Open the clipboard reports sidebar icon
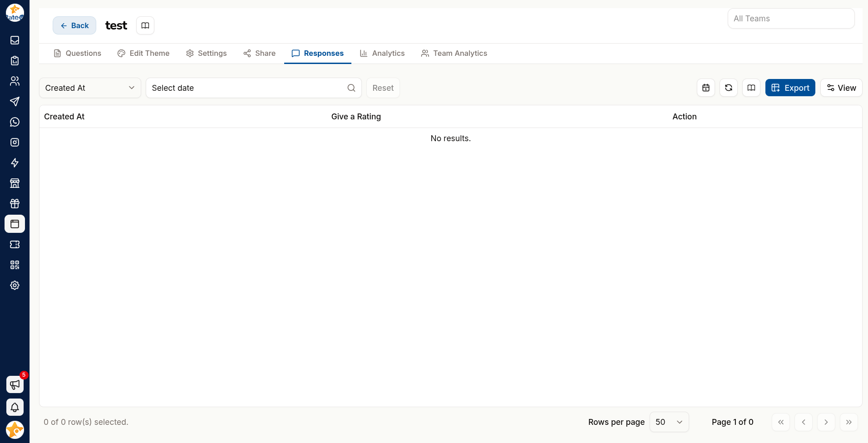 click(x=15, y=60)
